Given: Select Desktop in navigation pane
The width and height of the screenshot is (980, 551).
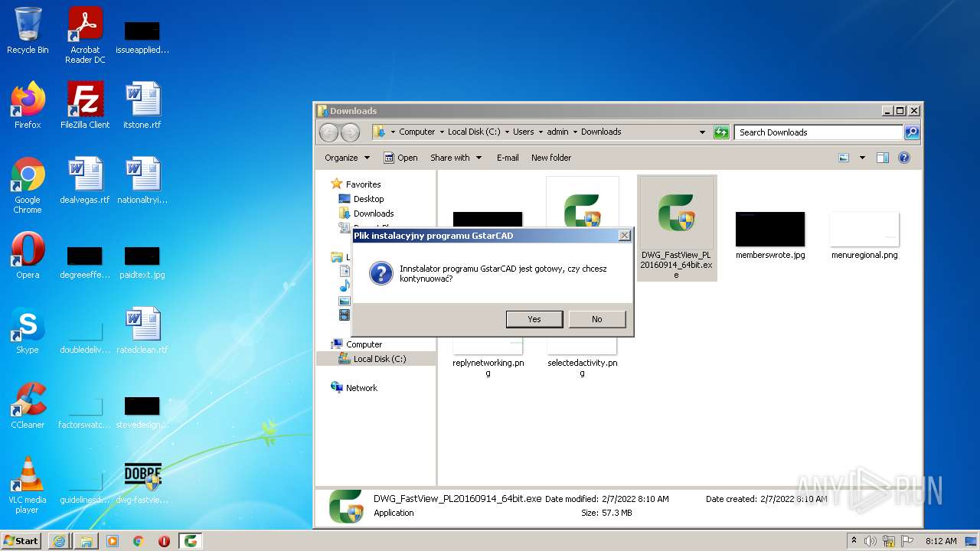Looking at the screenshot, I should (368, 199).
